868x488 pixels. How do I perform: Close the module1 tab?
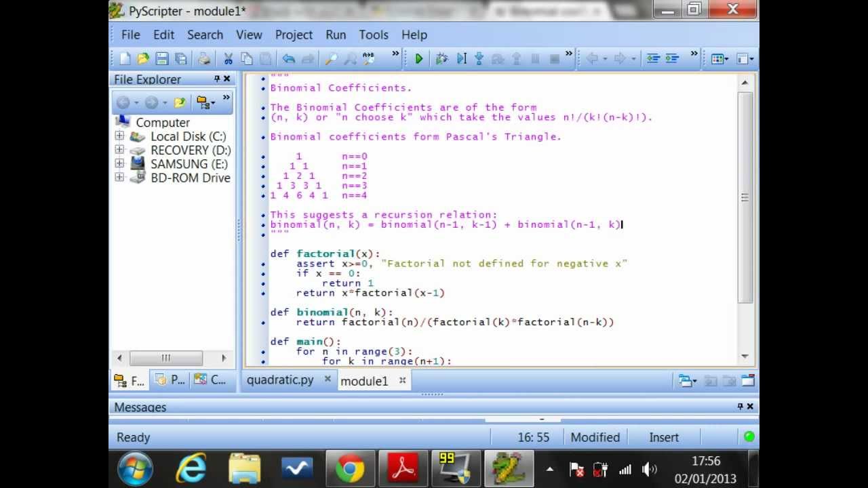coord(402,381)
